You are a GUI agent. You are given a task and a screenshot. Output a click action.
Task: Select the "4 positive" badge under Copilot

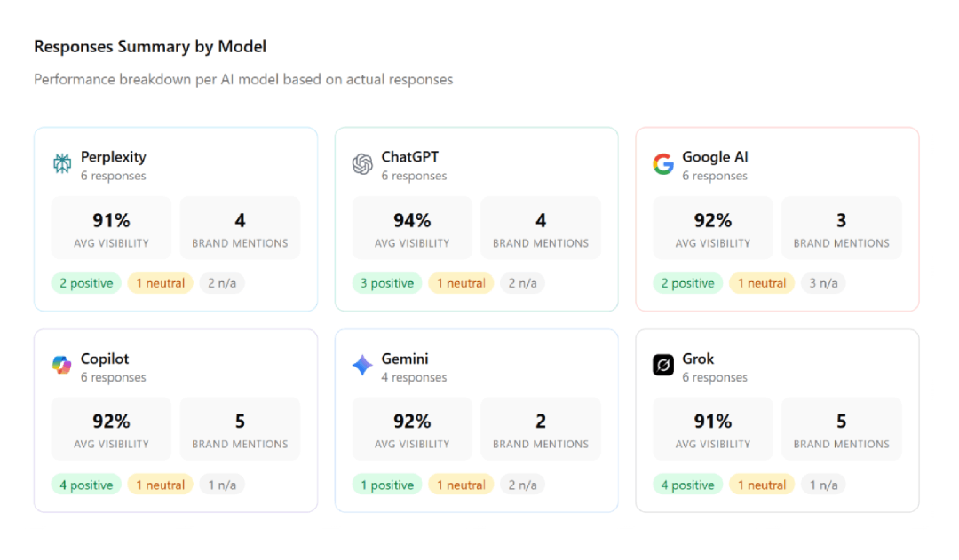pos(86,484)
